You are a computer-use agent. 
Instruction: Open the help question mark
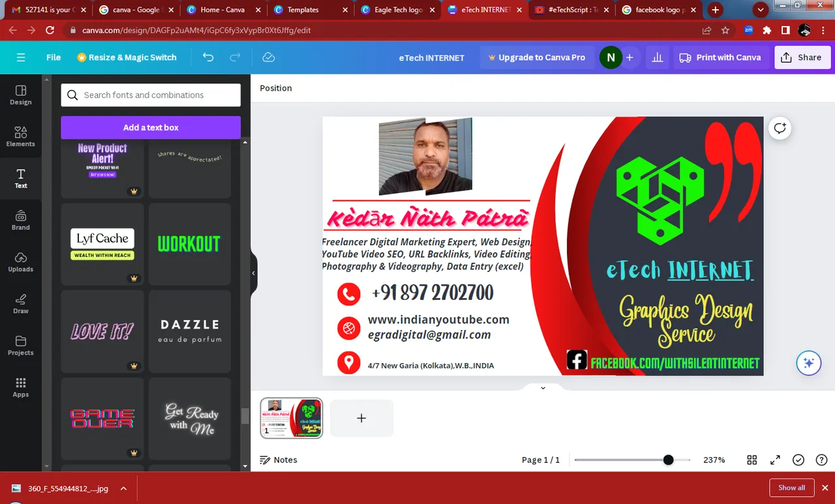click(821, 460)
